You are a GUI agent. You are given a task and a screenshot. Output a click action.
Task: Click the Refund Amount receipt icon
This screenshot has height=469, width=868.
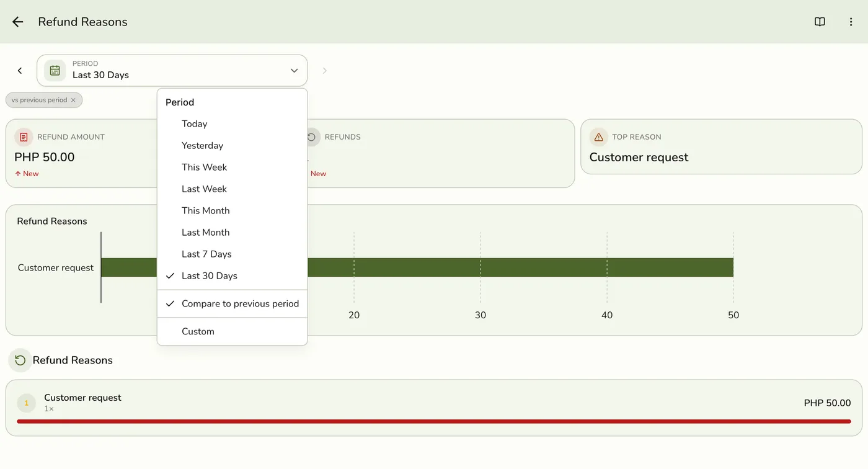coord(24,137)
